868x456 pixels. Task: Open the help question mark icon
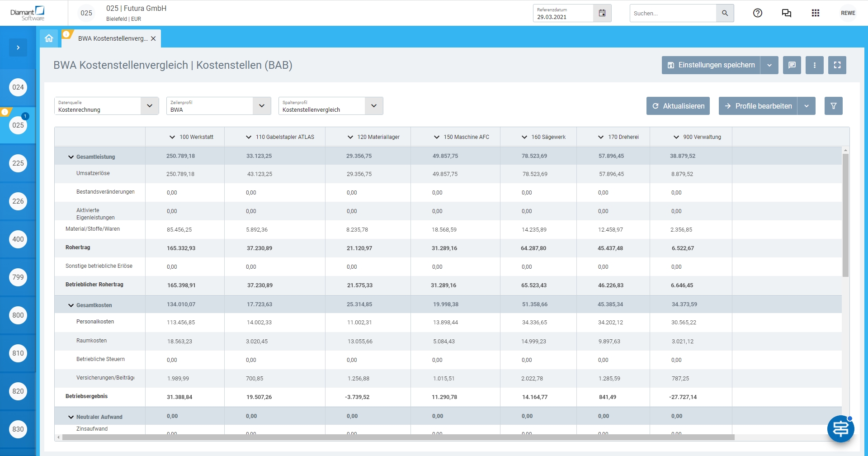758,13
